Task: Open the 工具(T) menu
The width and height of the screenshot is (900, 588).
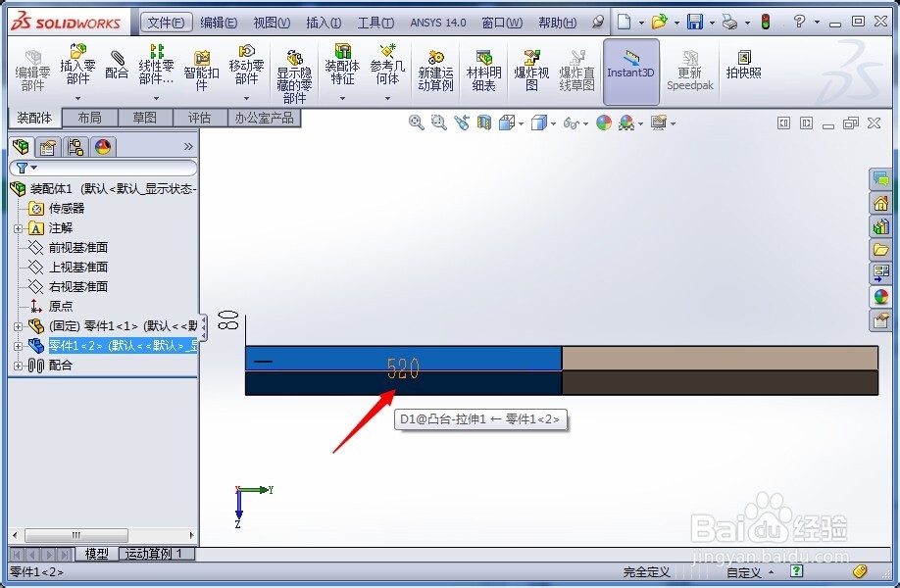Action: [x=375, y=23]
